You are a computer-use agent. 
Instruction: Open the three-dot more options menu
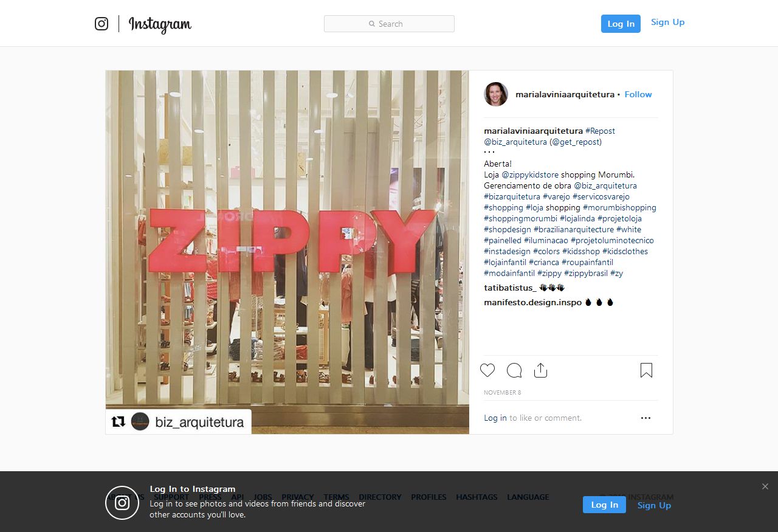(645, 418)
